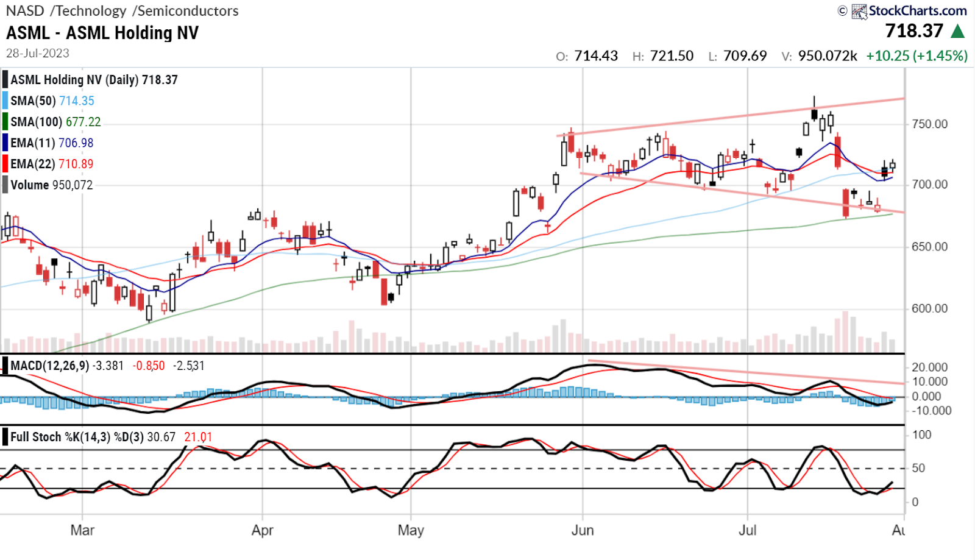Select the red EMA(22) legend swatch

[5, 164]
